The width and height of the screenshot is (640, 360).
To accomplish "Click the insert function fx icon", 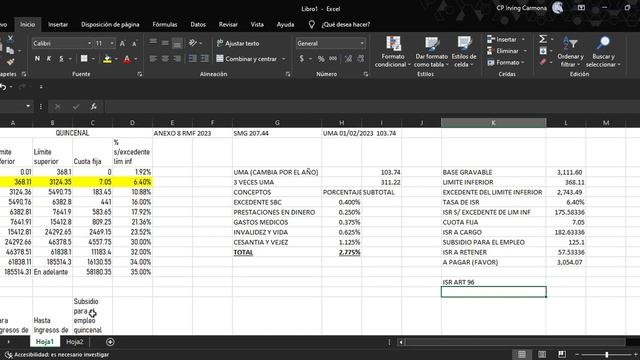I will (x=93, y=107).
